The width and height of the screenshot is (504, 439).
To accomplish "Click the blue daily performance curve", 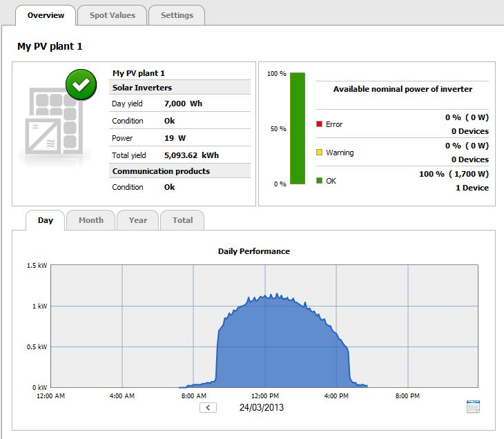I will point(276,345).
